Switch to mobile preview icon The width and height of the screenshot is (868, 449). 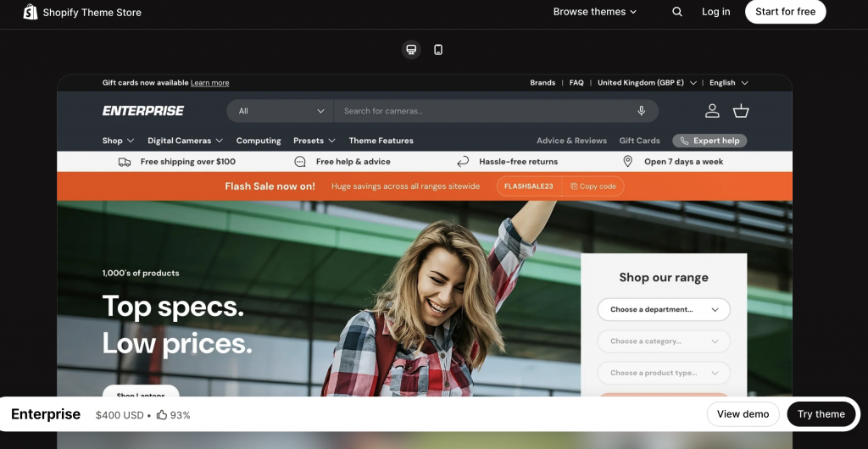(438, 50)
